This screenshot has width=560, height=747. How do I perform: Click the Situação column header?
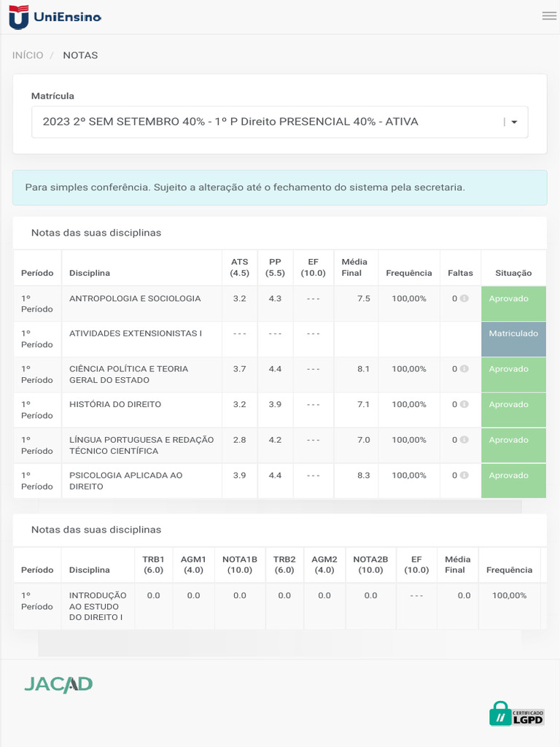pyautogui.click(x=513, y=273)
